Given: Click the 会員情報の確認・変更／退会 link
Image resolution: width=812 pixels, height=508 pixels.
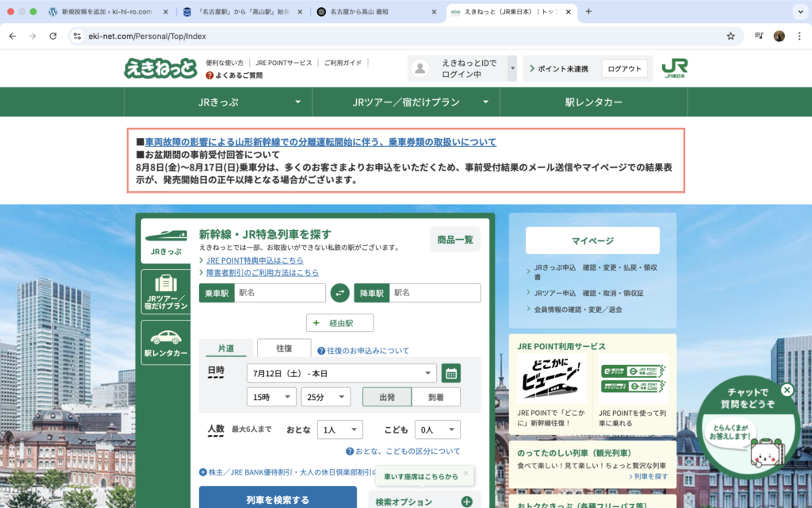Looking at the screenshot, I should [x=578, y=310].
